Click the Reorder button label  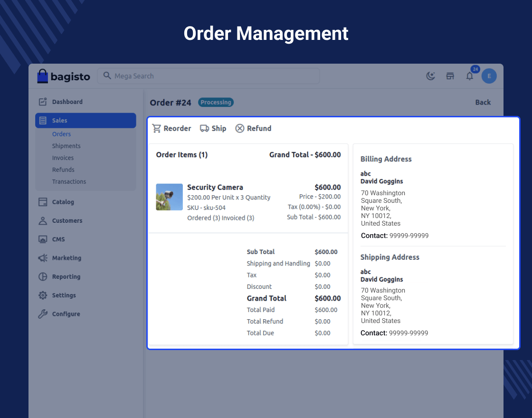[177, 128]
